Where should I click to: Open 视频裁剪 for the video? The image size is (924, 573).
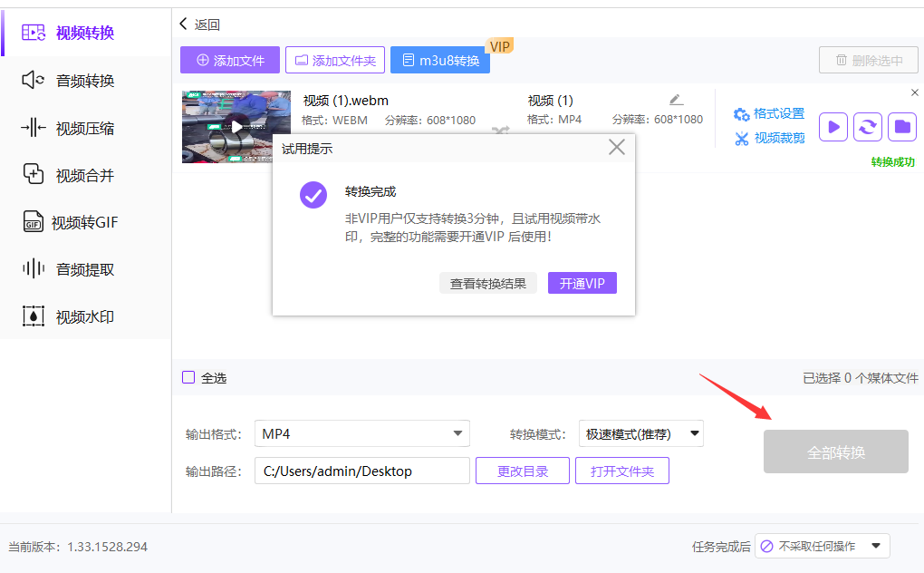769,138
